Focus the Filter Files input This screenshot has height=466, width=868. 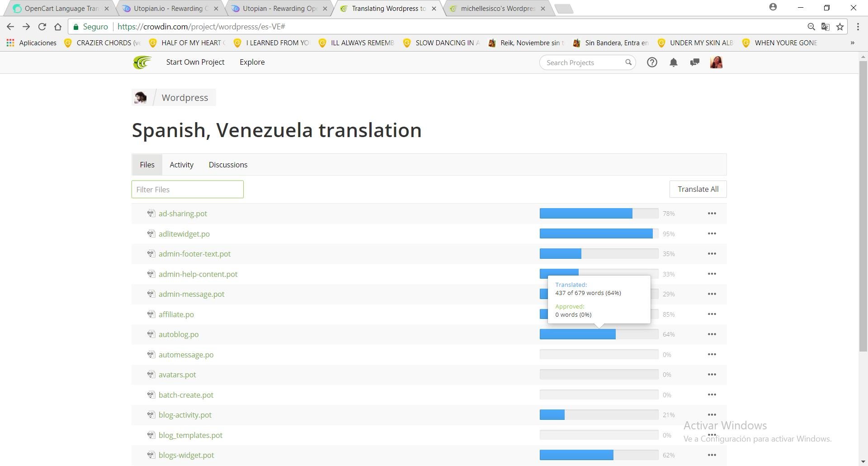pyautogui.click(x=187, y=189)
